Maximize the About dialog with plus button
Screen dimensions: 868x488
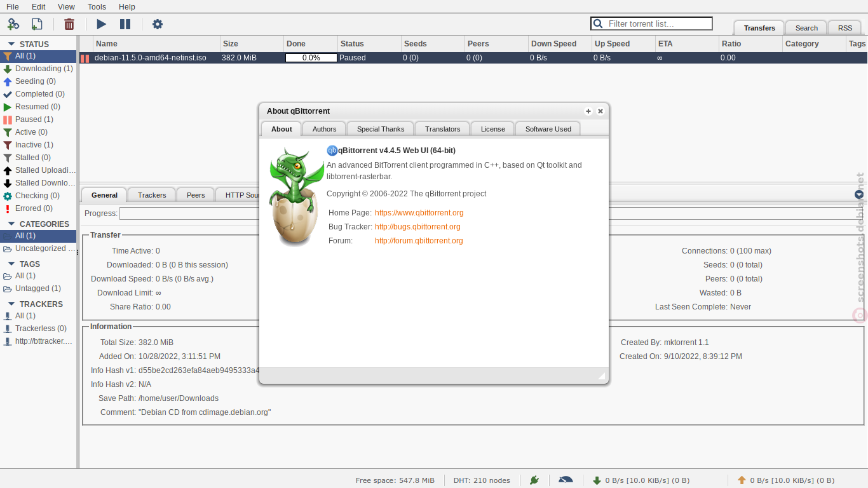[x=588, y=111]
